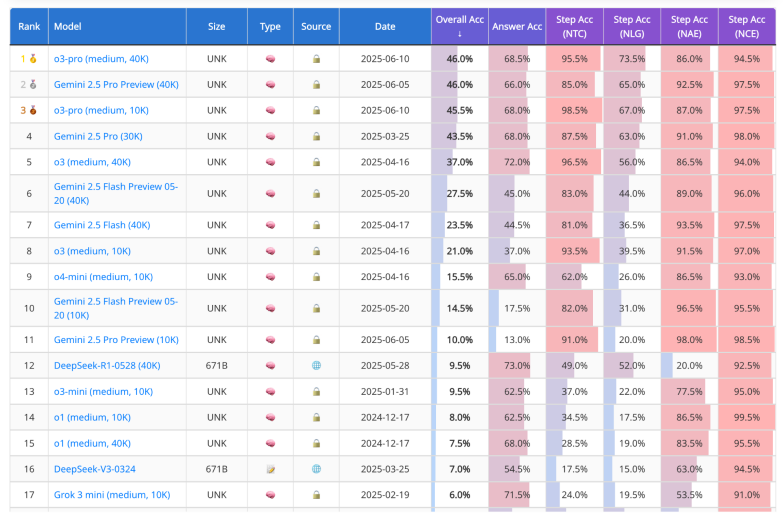
Task: Sort by the Answer Acc column header
Action: (x=517, y=26)
